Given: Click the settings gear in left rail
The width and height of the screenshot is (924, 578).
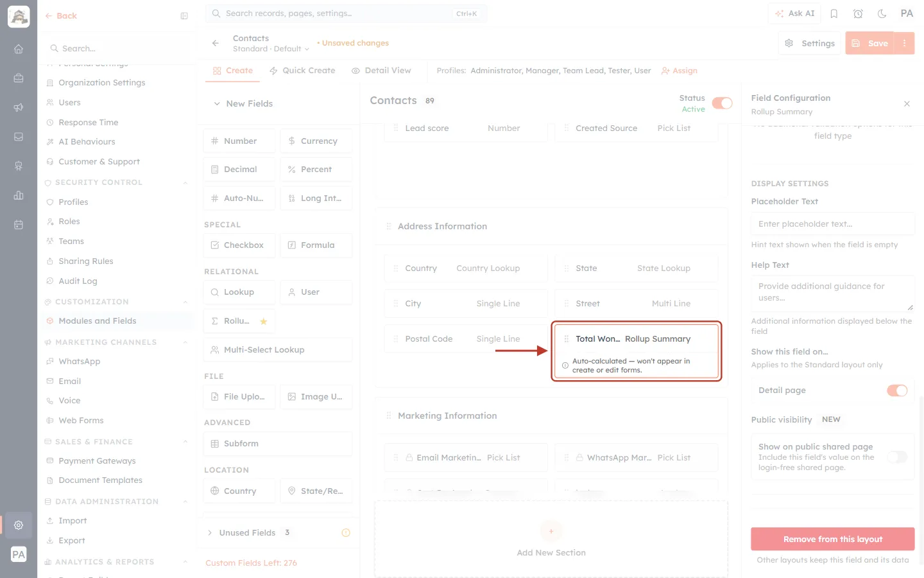Looking at the screenshot, I should pos(19,525).
